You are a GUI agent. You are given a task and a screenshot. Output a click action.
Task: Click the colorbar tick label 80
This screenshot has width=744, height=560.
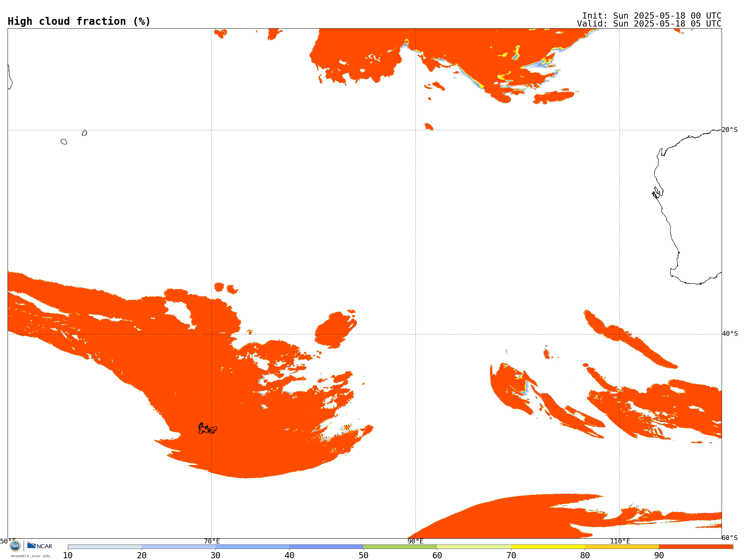[x=585, y=555]
